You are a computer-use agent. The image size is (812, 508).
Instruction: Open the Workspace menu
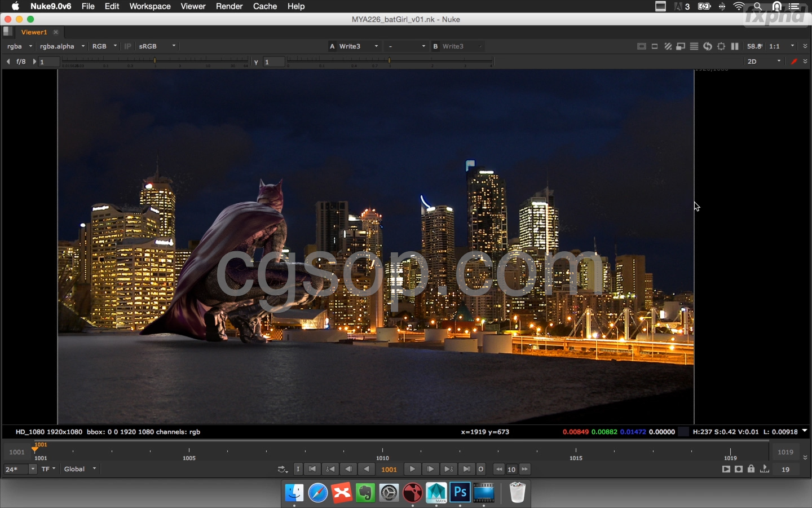(x=150, y=6)
